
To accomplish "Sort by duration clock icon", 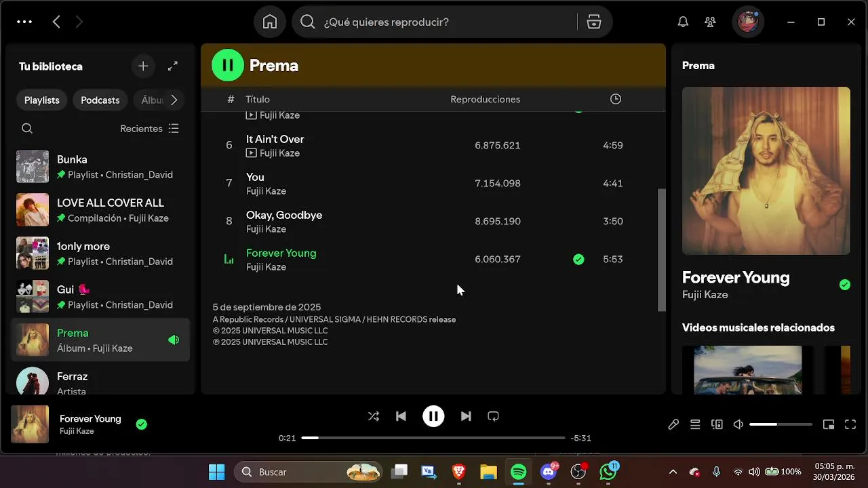I will [x=616, y=99].
